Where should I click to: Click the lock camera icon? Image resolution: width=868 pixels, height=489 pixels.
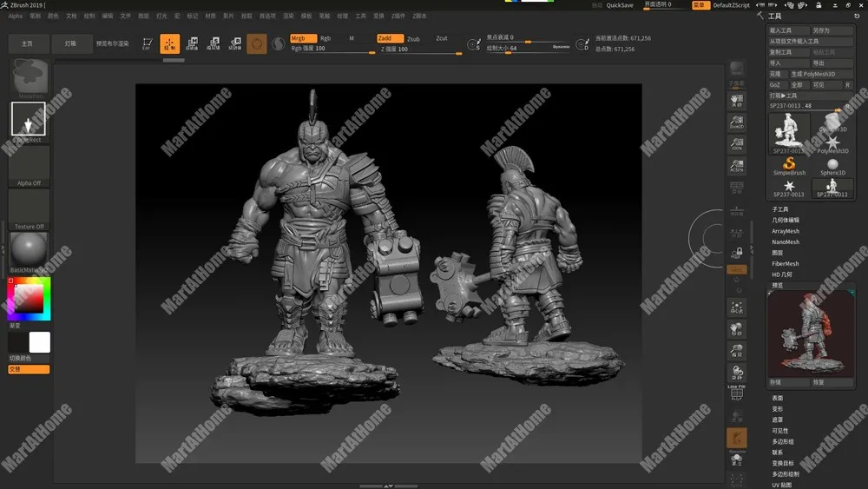pyautogui.click(x=736, y=253)
